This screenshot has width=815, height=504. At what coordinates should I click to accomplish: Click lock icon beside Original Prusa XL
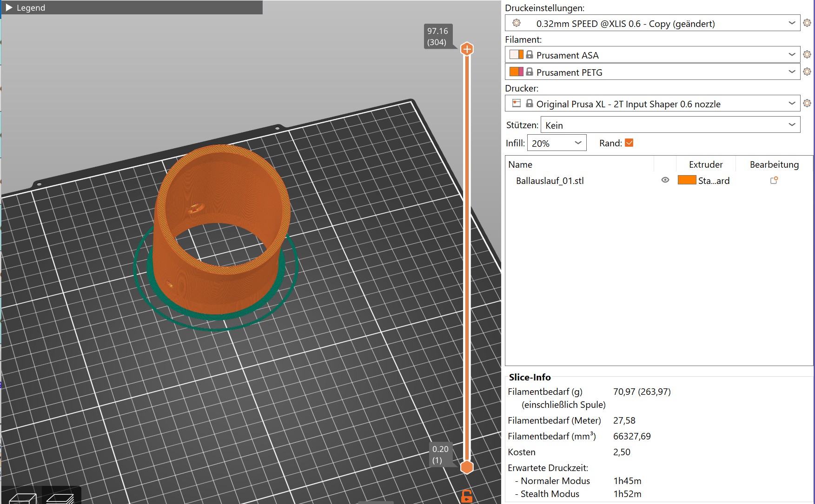point(530,103)
